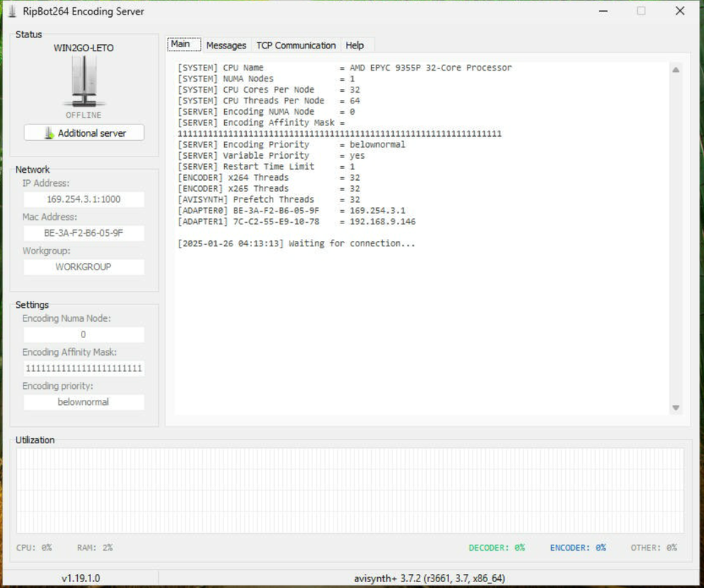This screenshot has width=704, height=588.
Task: Click the CPU: 0% readout
Action: coord(34,548)
